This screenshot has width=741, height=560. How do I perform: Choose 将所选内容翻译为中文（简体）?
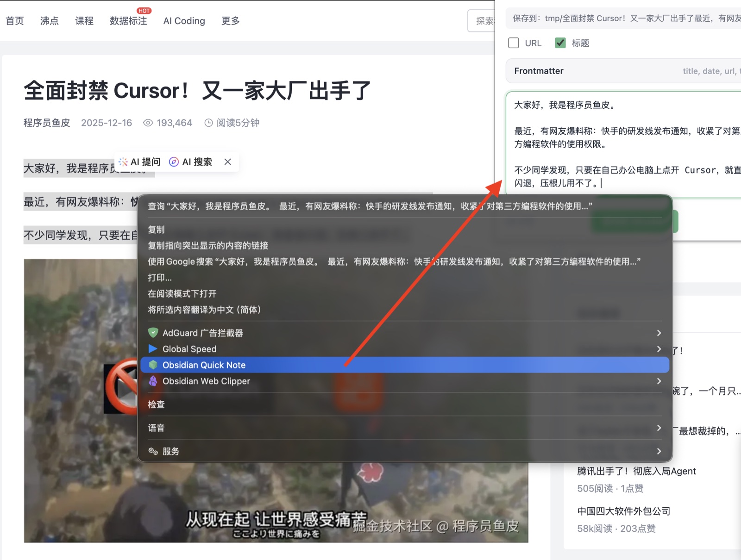[x=405, y=310]
